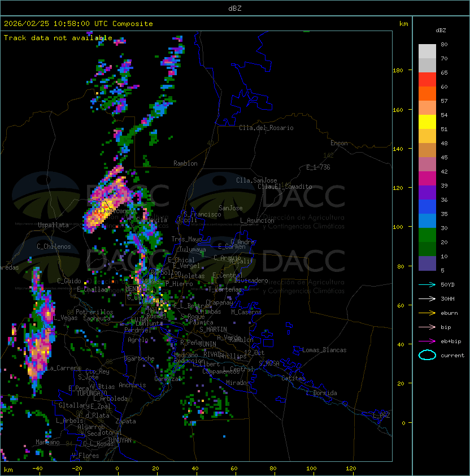Click the L_Asuncion map label
This screenshot has height=476, width=470.
click(x=257, y=220)
